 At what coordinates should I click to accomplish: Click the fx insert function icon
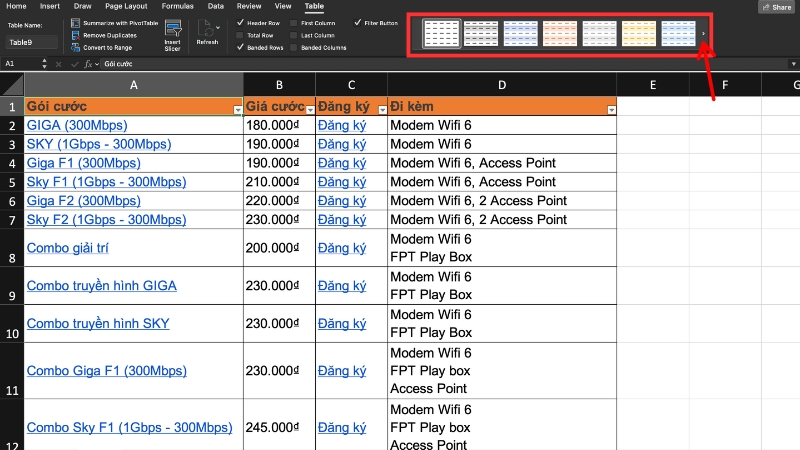(x=89, y=63)
